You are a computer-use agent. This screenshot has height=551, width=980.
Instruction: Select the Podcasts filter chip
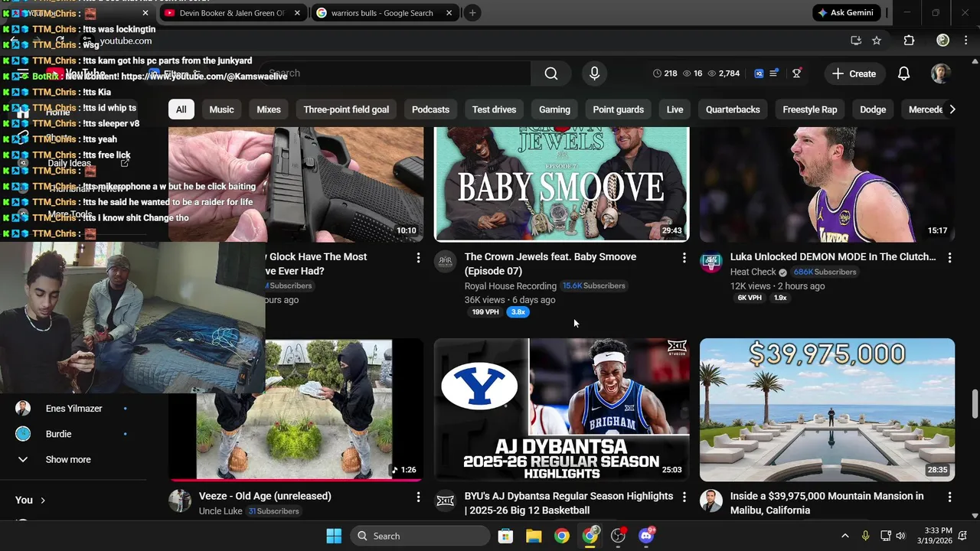point(430,109)
